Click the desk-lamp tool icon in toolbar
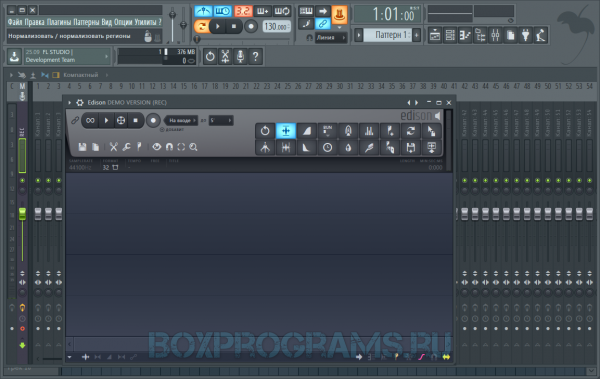 point(541,36)
